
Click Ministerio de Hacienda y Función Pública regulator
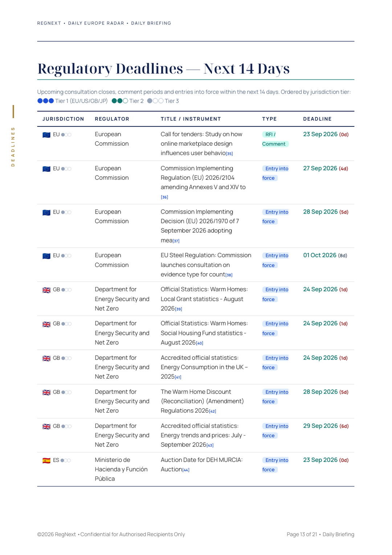pyautogui.click(x=121, y=469)
